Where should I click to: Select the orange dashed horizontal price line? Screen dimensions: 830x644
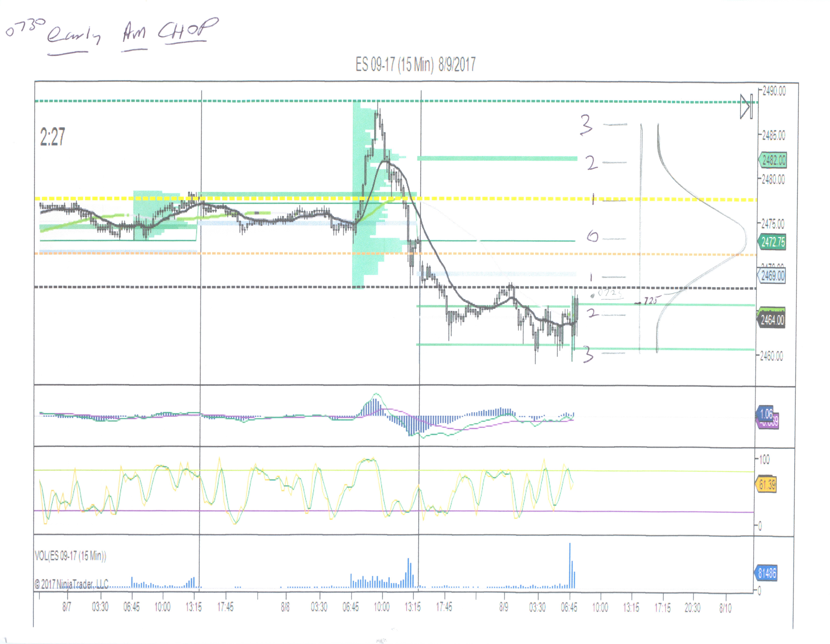pyautogui.click(x=395, y=254)
